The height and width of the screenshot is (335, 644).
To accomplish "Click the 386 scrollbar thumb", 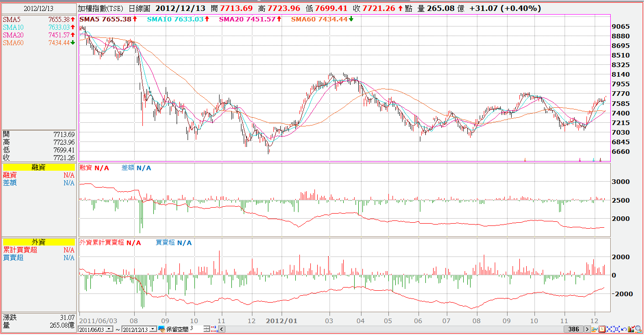I will (574, 329).
